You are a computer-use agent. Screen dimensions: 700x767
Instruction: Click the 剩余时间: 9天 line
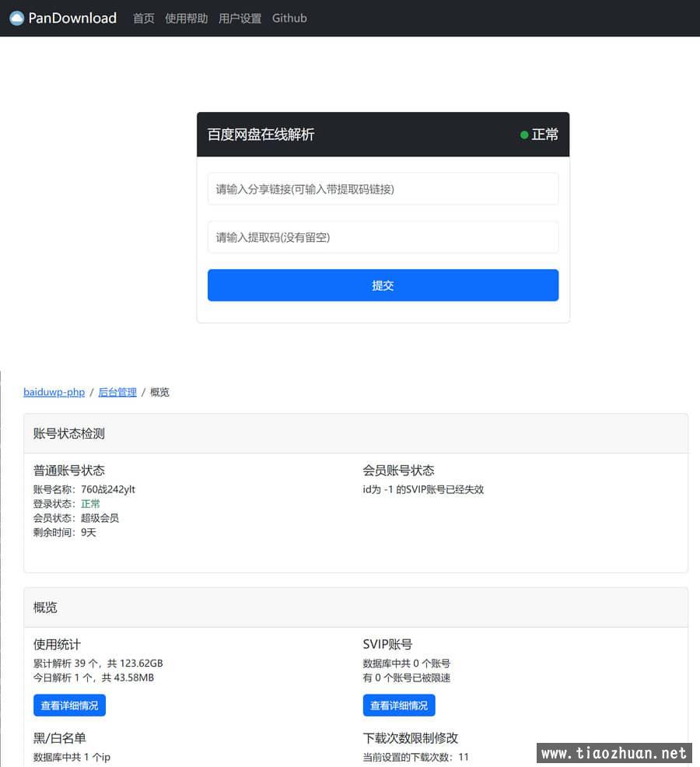pos(65,532)
